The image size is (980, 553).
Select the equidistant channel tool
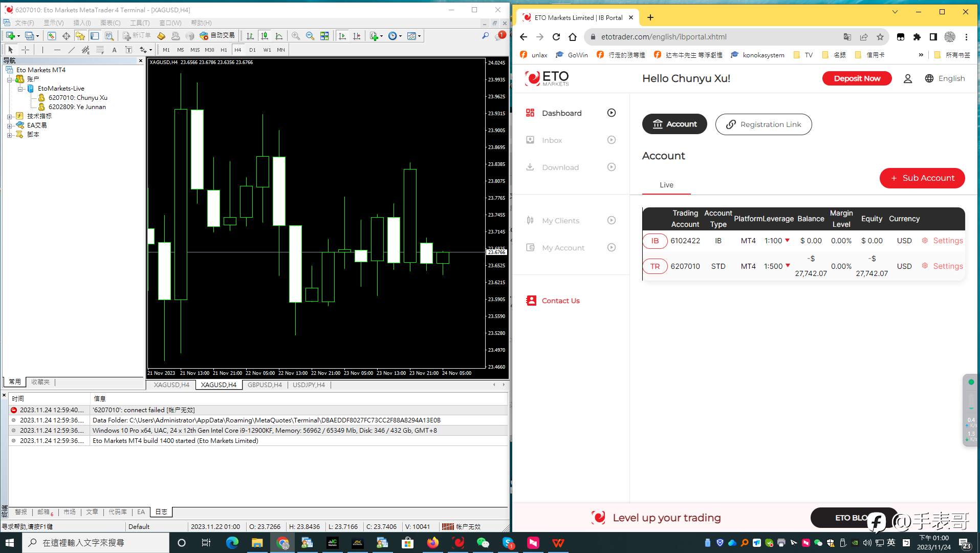(85, 50)
